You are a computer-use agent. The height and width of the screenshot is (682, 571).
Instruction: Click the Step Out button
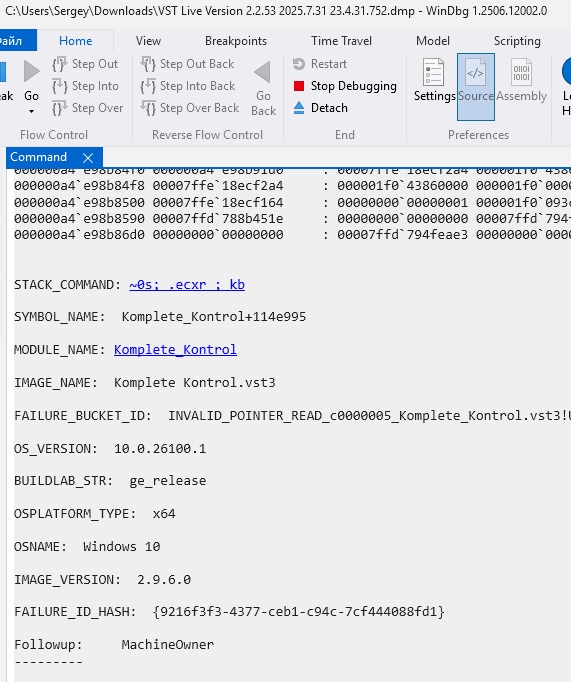(85, 64)
